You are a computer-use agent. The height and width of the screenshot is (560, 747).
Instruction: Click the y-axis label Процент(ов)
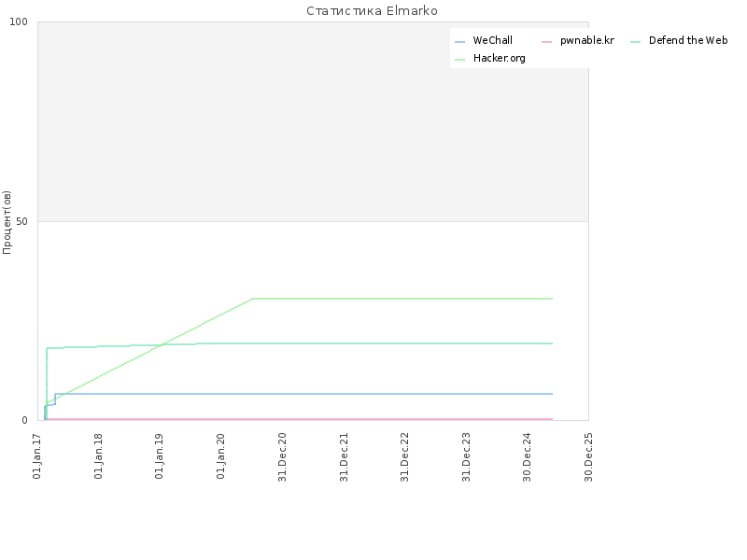(7, 222)
